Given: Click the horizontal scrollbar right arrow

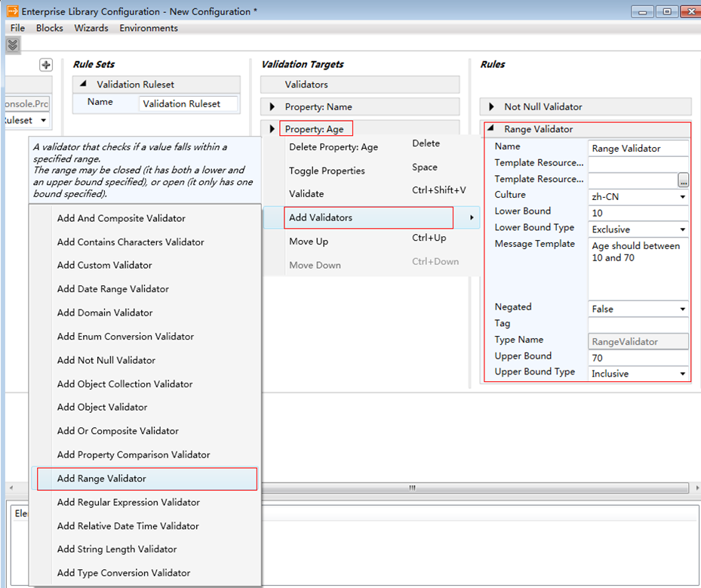Looking at the screenshot, I should pyautogui.click(x=696, y=488).
